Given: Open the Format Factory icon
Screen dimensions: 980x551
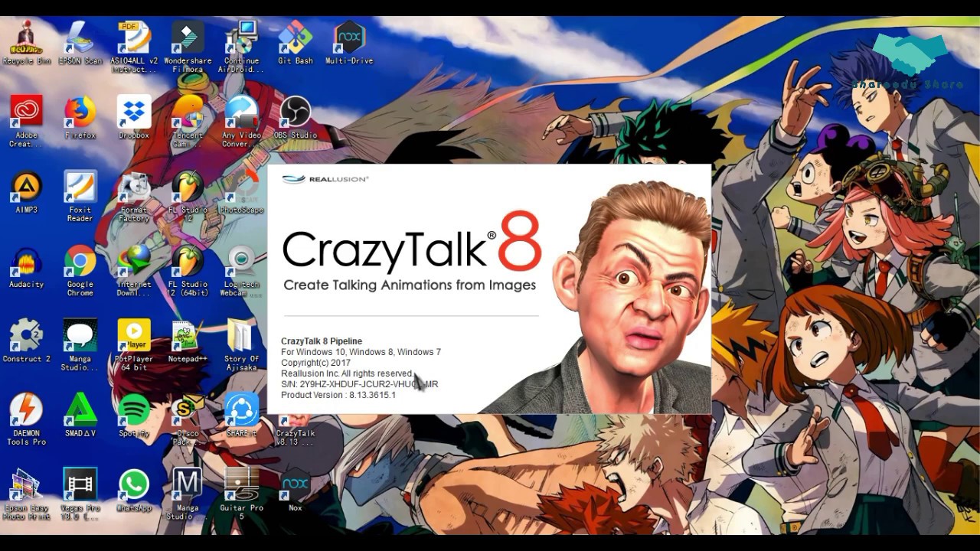Looking at the screenshot, I should [x=134, y=197].
